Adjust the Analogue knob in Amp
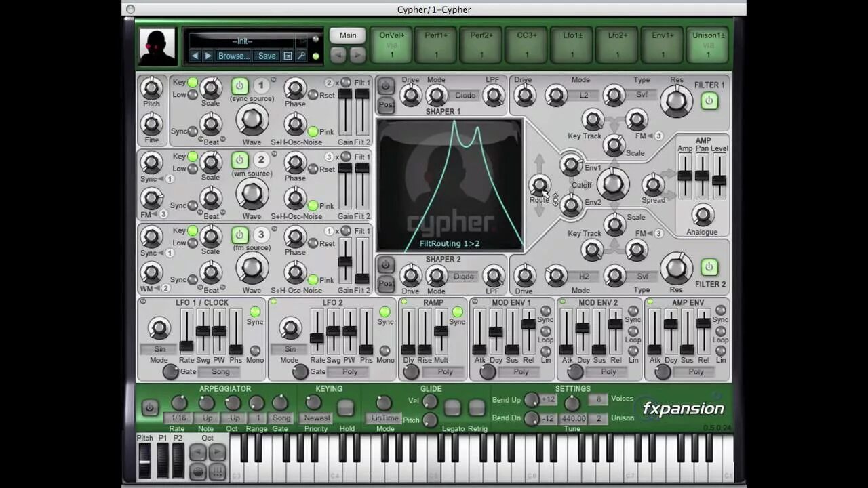 (702, 216)
